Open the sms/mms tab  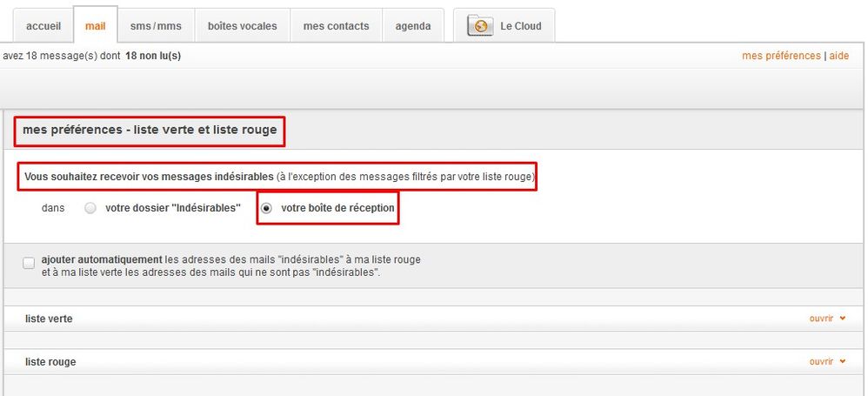tap(156, 26)
